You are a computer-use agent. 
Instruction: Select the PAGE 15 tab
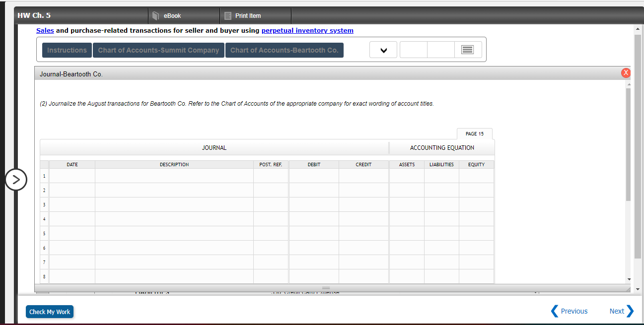tap(474, 133)
